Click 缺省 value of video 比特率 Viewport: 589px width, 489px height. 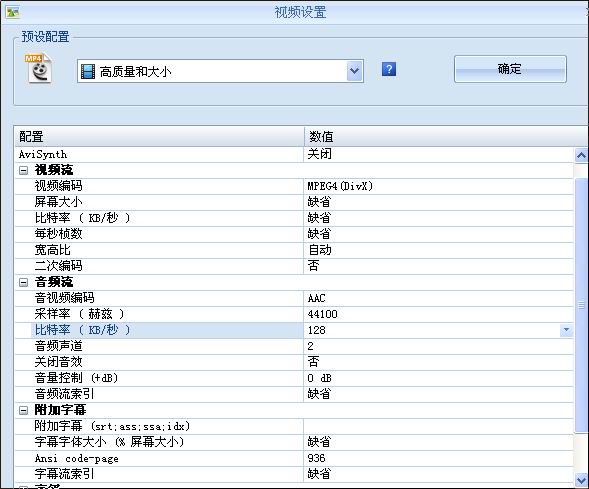(x=319, y=218)
